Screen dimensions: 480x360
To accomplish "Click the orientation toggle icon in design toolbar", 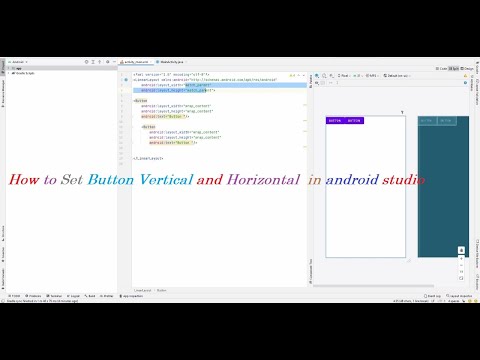I will pyautogui.click(x=324, y=76).
